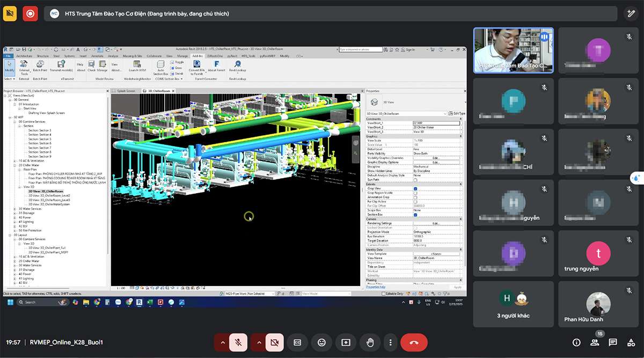Screen dimensions: 644x358
Task: Open the Properties help link
Action: click(x=376, y=287)
